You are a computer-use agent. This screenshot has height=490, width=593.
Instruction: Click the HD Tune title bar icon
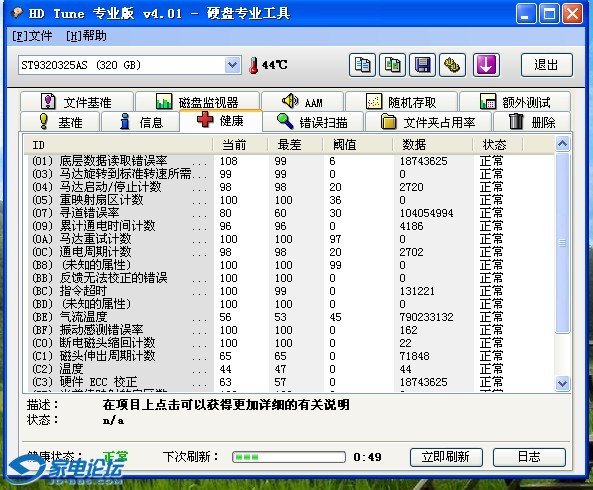click(17, 14)
